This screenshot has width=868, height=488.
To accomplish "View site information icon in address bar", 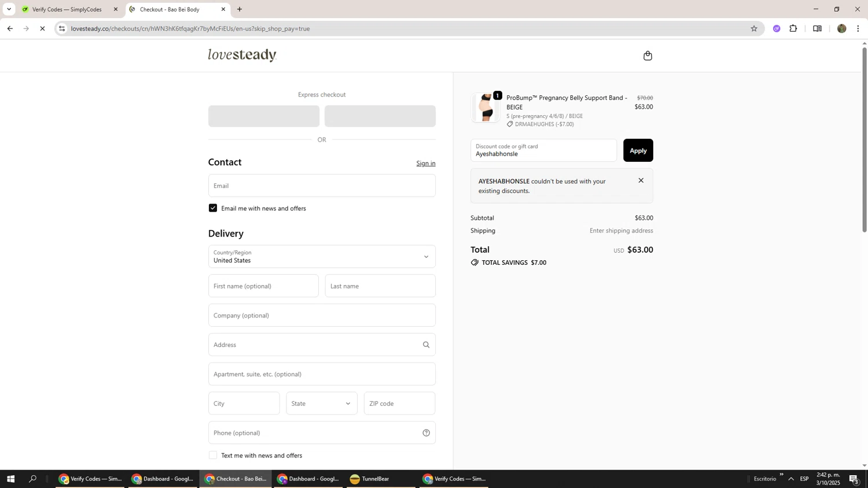I will click(x=62, y=28).
